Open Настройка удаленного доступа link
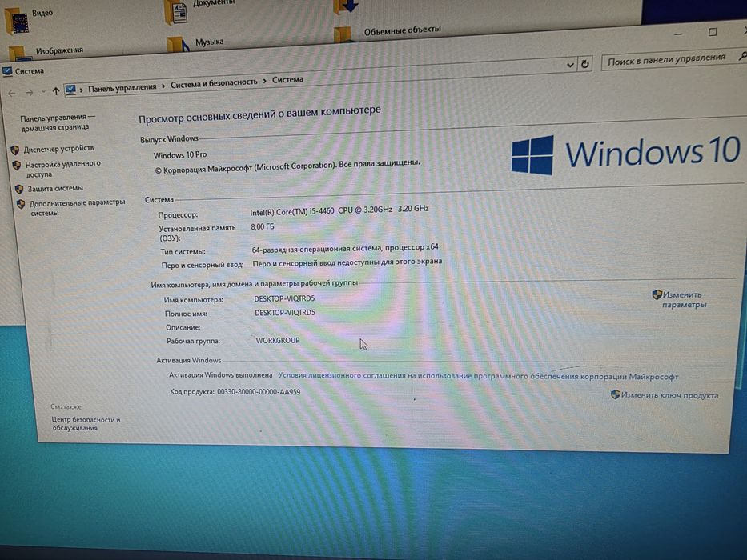The image size is (747, 560). (x=62, y=169)
